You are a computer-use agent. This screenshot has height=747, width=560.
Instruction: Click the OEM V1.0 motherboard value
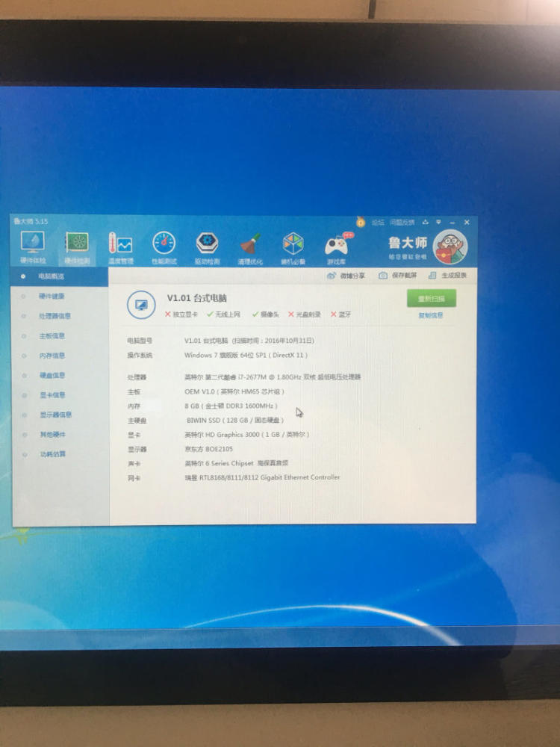tap(234, 391)
